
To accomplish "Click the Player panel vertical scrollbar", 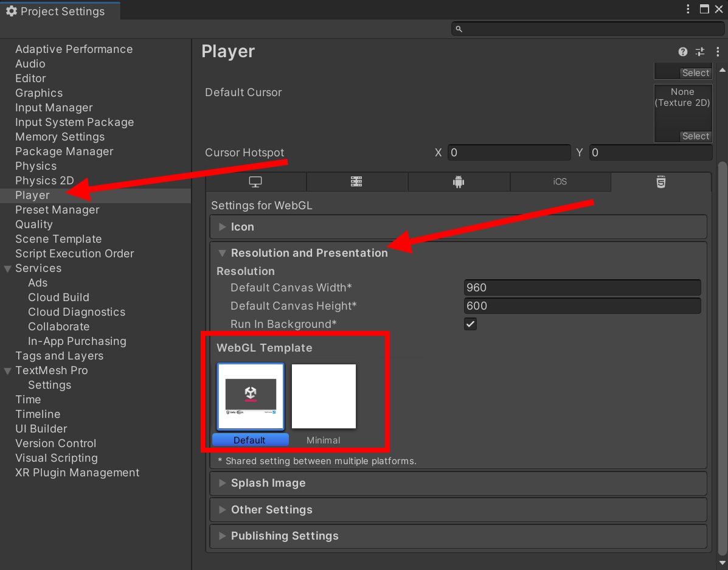I will 722,358.
